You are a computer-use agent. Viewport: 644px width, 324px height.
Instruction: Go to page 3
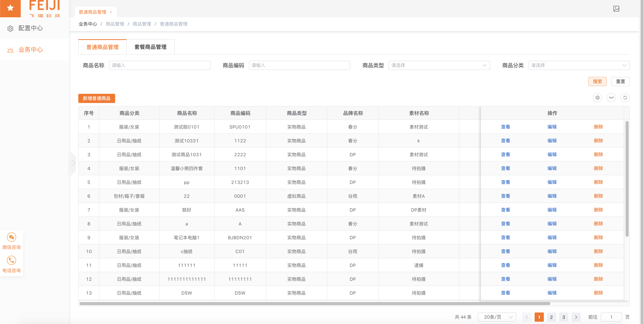coord(564,317)
